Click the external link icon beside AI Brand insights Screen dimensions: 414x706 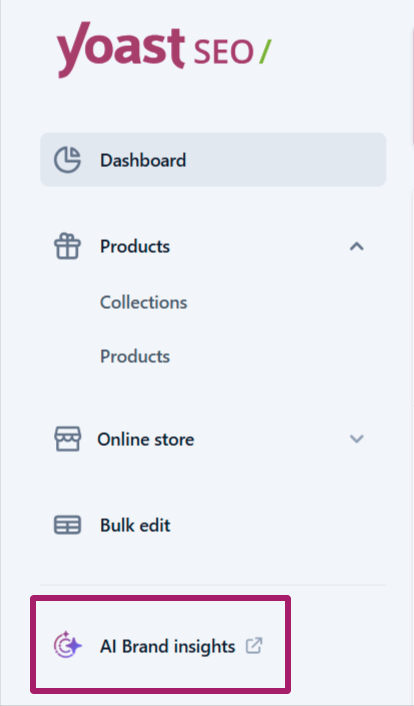(x=254, y=646)
